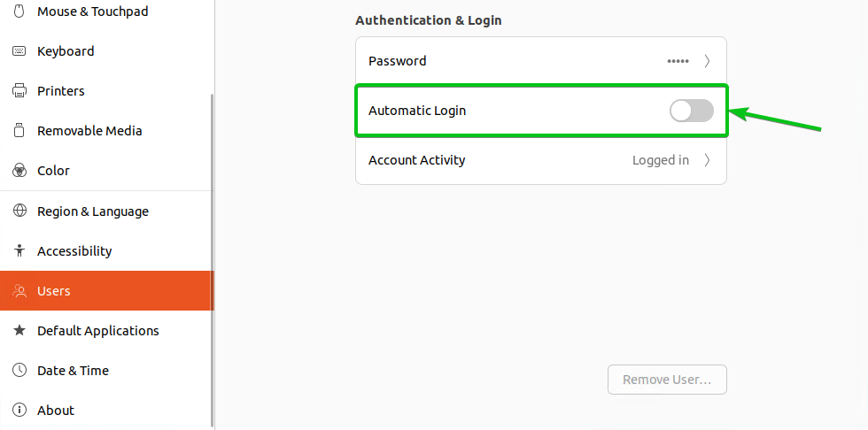The image size is (868, 430).
Task: Go to the Keyboard settings entry
Action: click(107, 50)
